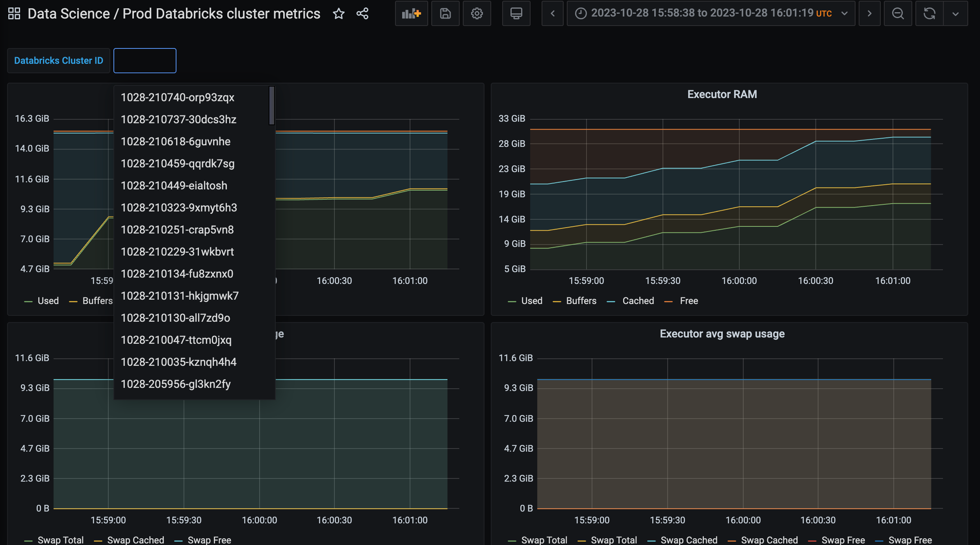Viewport: 980px width, 545px height.
Task: Star this dashboard as favorite
Action: [x=338, y=14]
